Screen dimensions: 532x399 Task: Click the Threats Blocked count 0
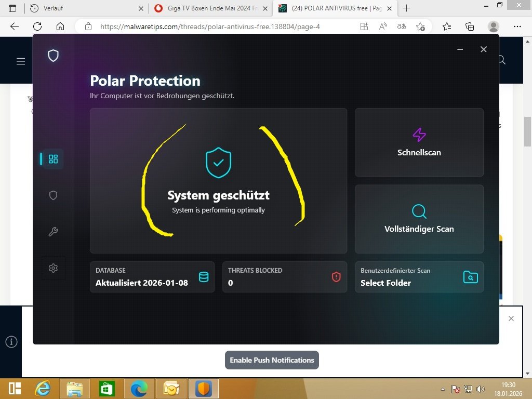coord(230,283)
